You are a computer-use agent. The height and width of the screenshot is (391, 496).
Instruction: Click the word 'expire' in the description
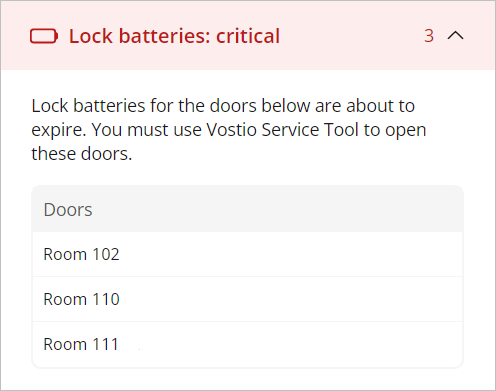[x=57, y=130]
